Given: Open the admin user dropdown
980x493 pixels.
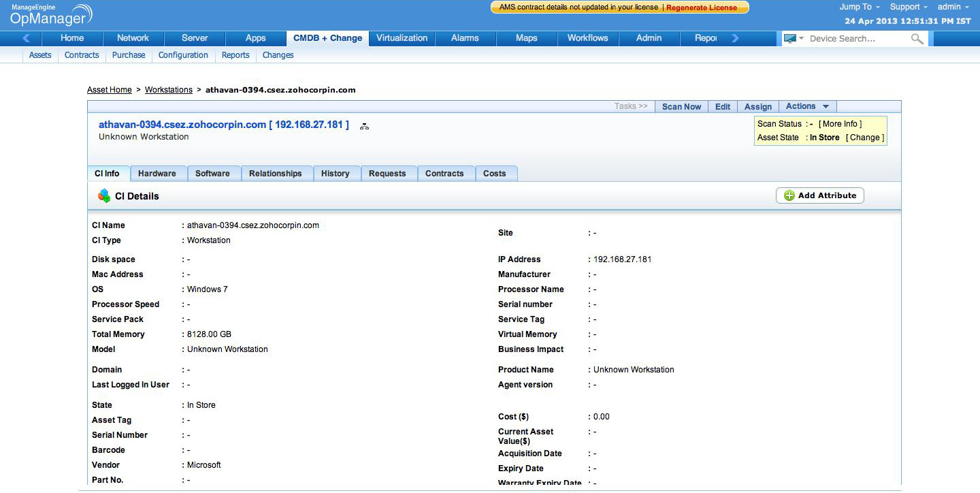Looking at the screenshot, I should [x=953, y=7].
